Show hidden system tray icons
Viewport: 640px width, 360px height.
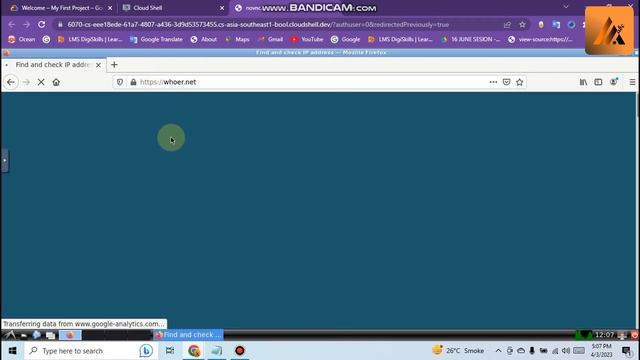[x=498, y=351]
